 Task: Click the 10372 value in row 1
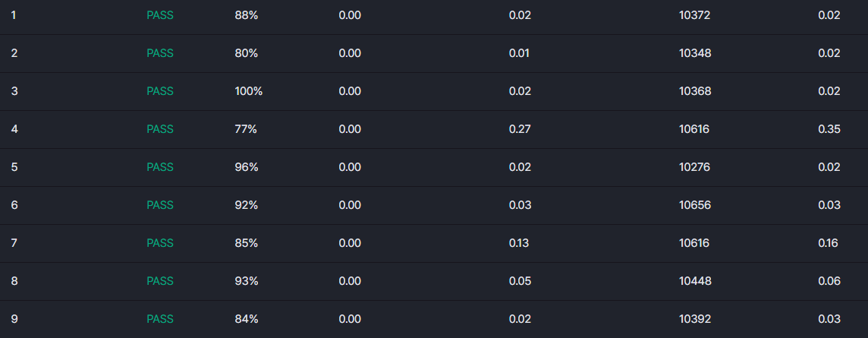click(695, 15)
